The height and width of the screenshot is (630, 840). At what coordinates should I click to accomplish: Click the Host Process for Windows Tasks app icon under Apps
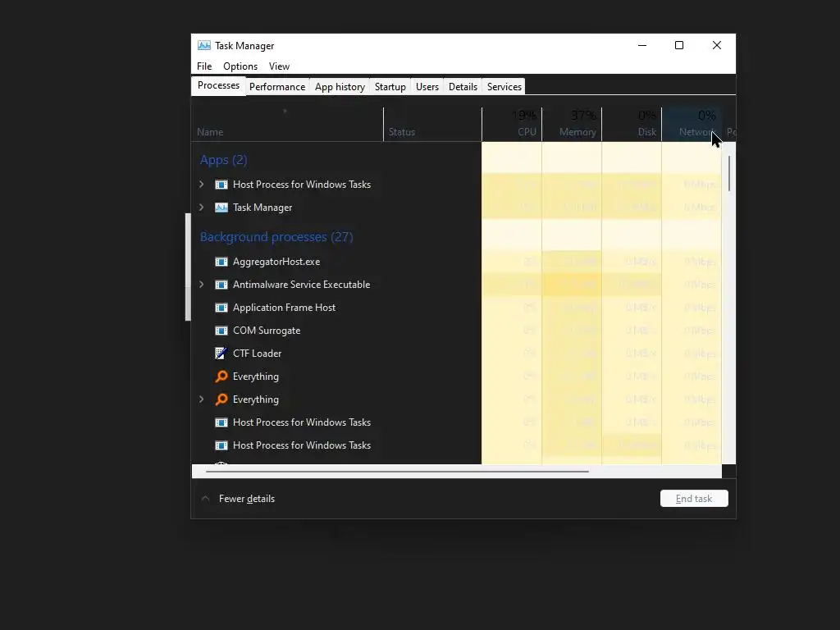click(221, 185)
